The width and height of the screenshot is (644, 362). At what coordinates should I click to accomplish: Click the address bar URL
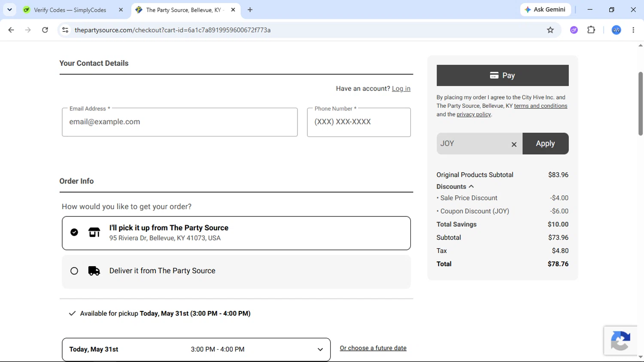[173, 30]
